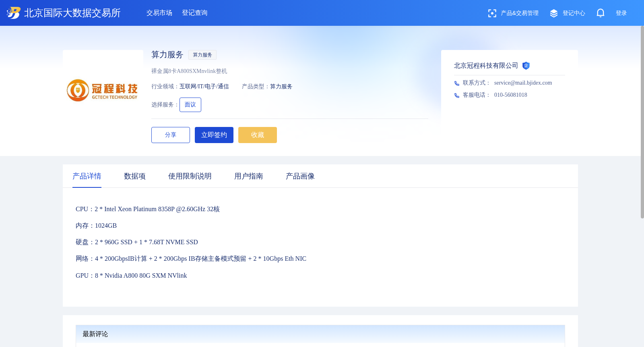Click the page vertical scrollbar thumb
Image resolution: width=644 pixels, height=347 pixels.
tap(642, 122)
